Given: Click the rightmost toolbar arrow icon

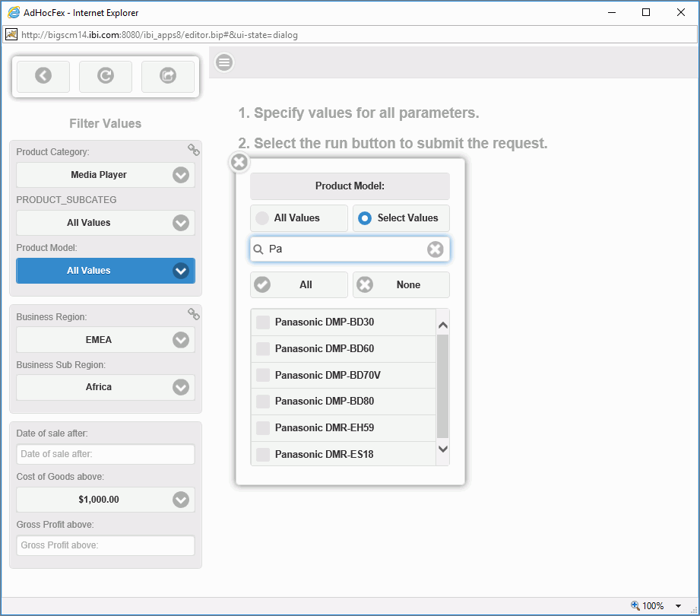Looking at the screenshot, I should [168, 76].
